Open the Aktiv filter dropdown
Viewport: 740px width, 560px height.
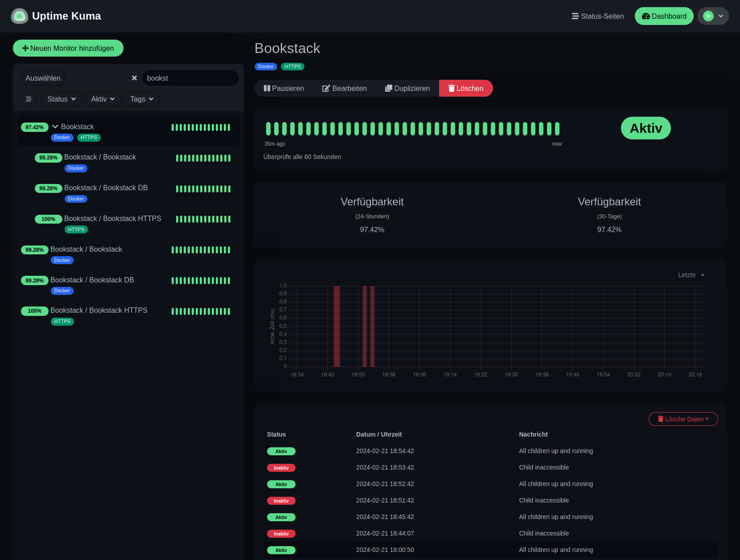103,99
